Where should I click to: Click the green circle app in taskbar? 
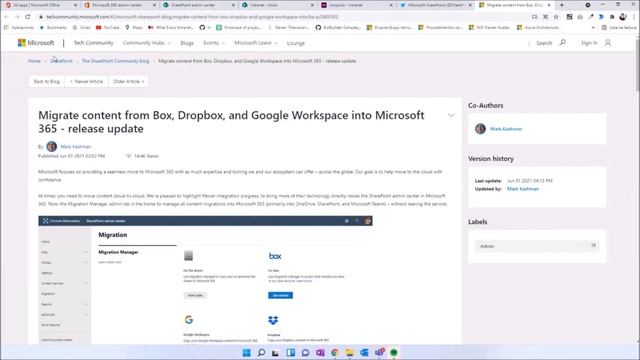click(x=394, y=353)
